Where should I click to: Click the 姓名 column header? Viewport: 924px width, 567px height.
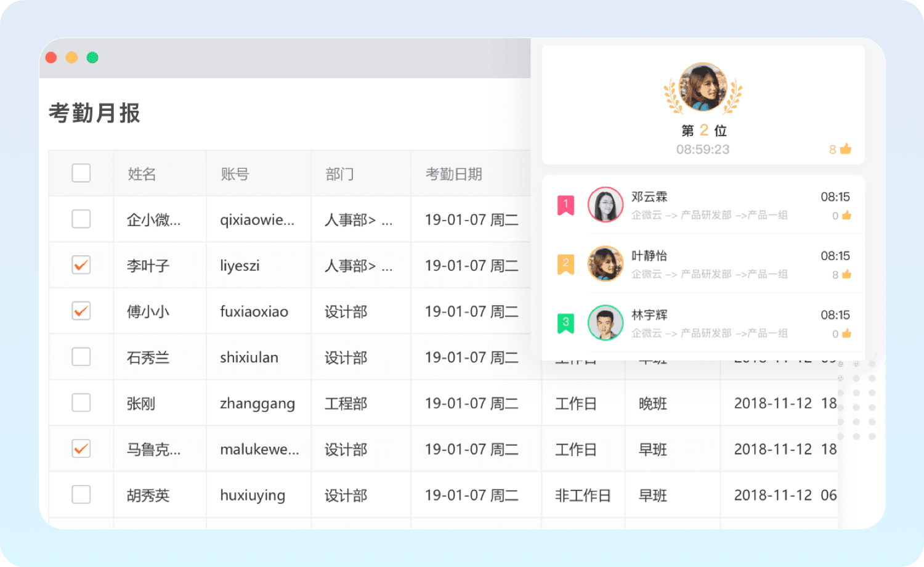(142, 174)
